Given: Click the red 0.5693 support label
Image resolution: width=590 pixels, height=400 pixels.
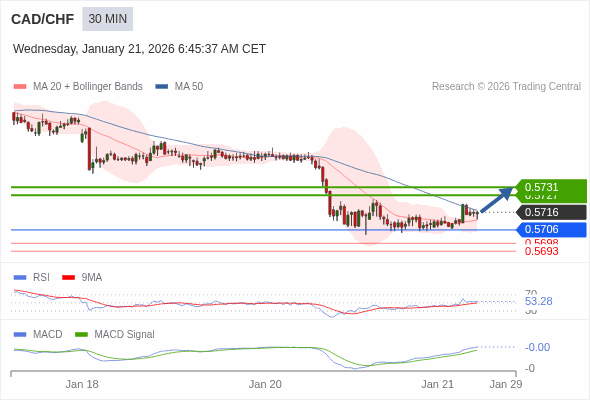Looking at the screenshot, I should (x=541, y=251).
